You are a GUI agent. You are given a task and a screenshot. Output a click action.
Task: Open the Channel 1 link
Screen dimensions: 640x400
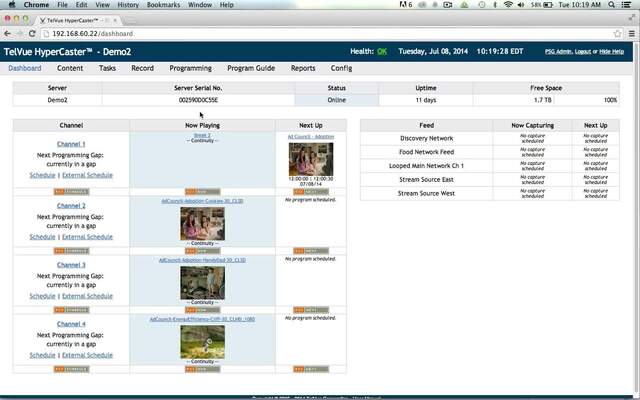[x=71, y=145]
